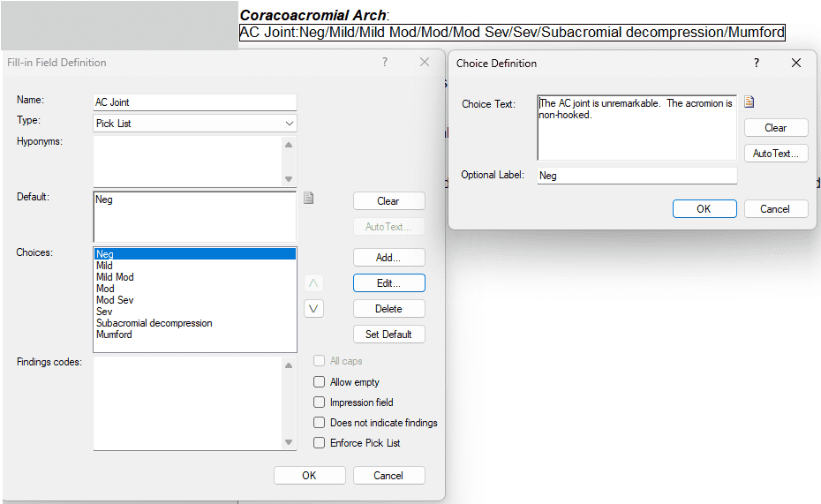Screen dimensions: 821x504
Task: Enable the Allow empty checkbox
Action: pyautogui.click(x=320, y=382)
